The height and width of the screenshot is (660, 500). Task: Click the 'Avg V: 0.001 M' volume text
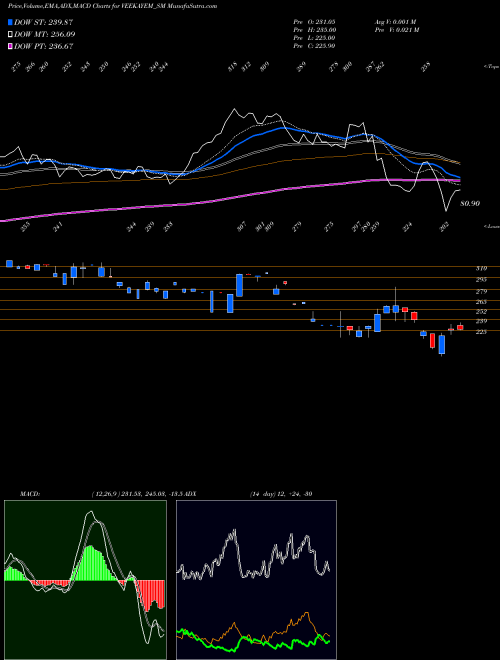click(x=396, y=21)
